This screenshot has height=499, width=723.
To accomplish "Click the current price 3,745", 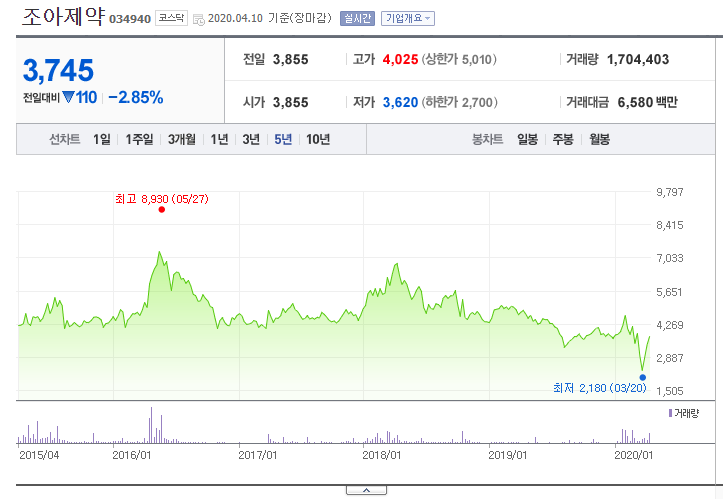I will pyautogui.click(x=58, y=71).
